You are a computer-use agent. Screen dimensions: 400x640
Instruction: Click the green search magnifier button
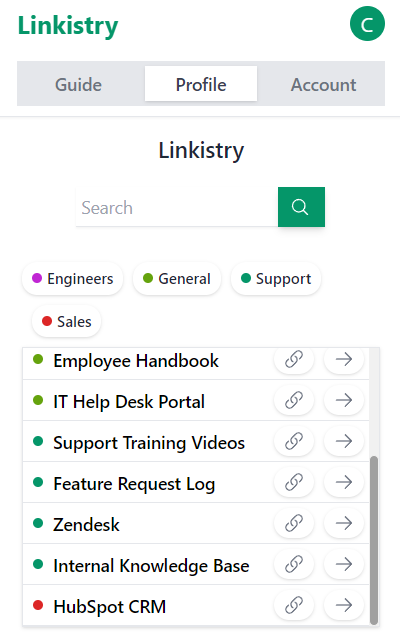[301, 207]
